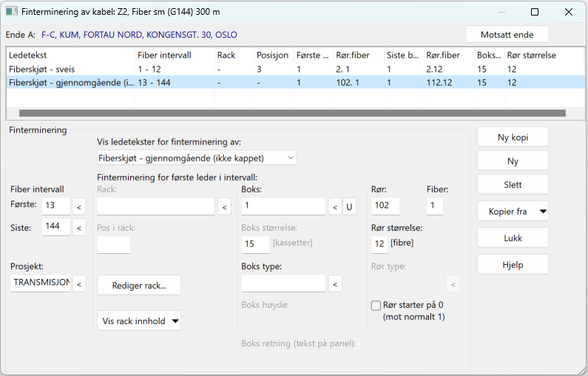This screenshot has width=588, height=376.
Task: Create a new copy with Ny kopi
Action: point(513,138)
